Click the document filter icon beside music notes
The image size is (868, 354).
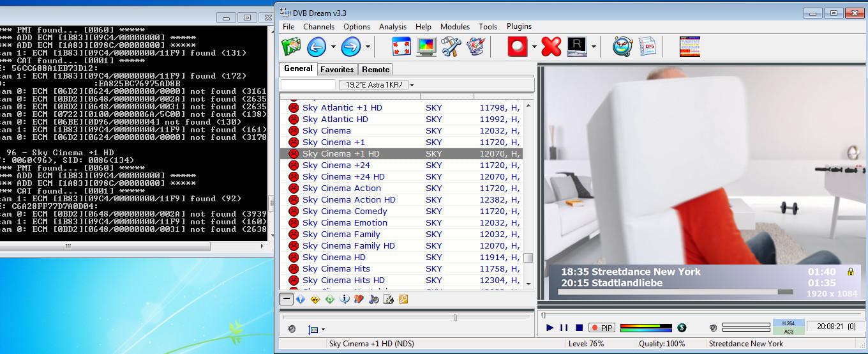click(389, 298)
